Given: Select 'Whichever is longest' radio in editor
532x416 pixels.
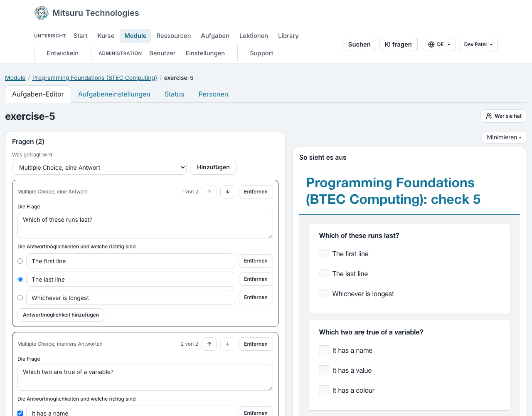Looking at the screenshot, I should [x=20, y=298].
